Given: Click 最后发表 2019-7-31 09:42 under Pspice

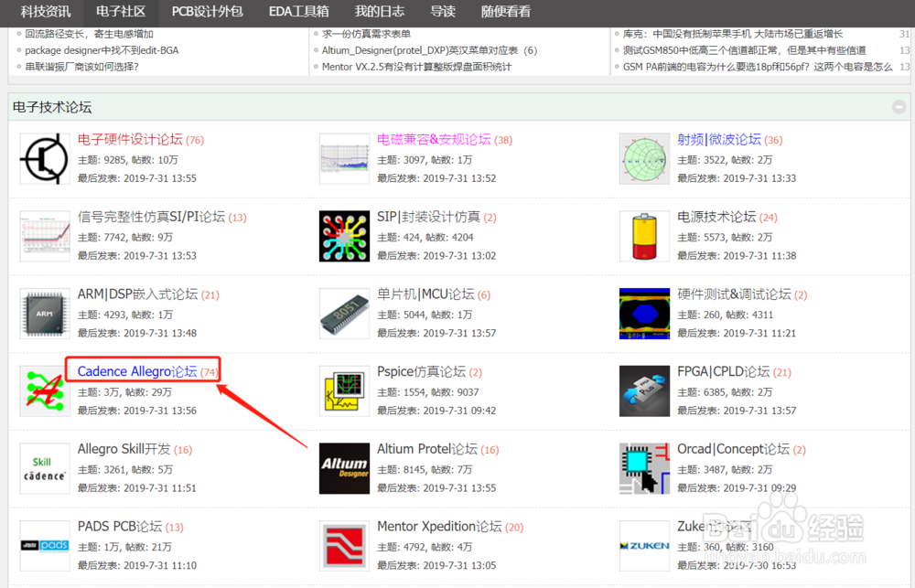Looking at the screenshot, I should [x=436, y=411].
